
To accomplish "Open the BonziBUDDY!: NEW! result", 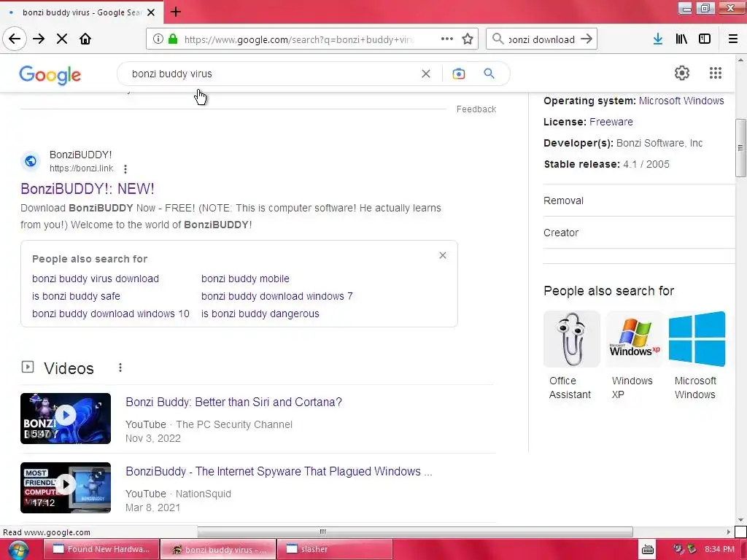I will (x=88, y=189).
